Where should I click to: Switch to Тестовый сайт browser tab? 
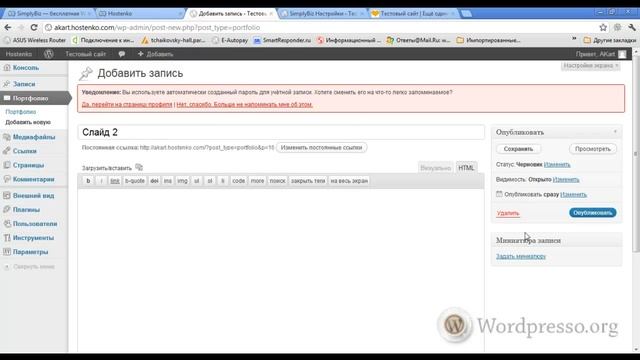coord(413,13)
